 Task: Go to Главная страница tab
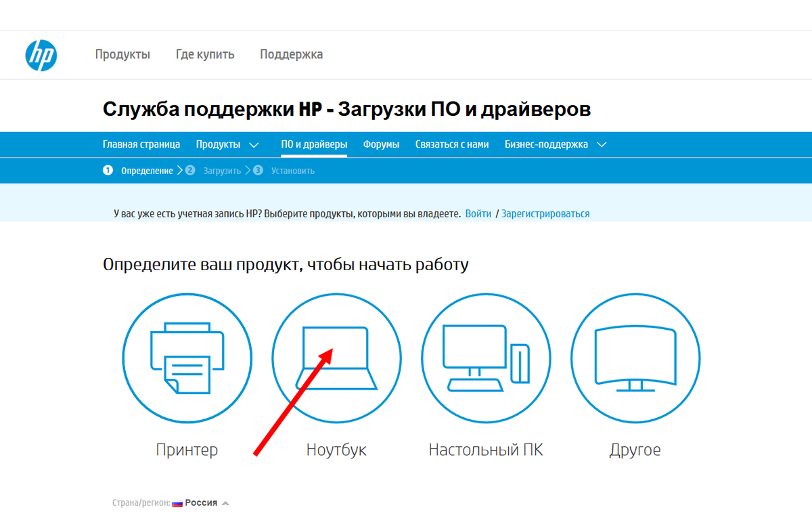[141, 144]
